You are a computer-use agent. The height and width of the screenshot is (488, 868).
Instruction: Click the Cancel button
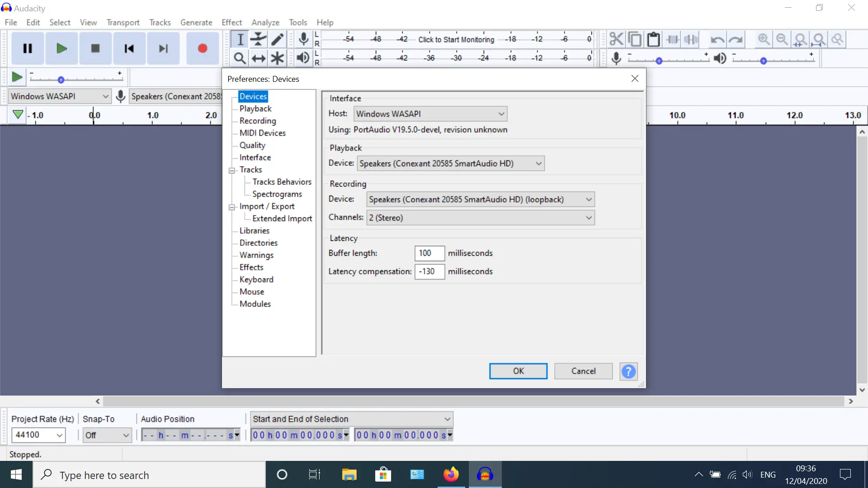pyautogui.click(x=583, y=371)
